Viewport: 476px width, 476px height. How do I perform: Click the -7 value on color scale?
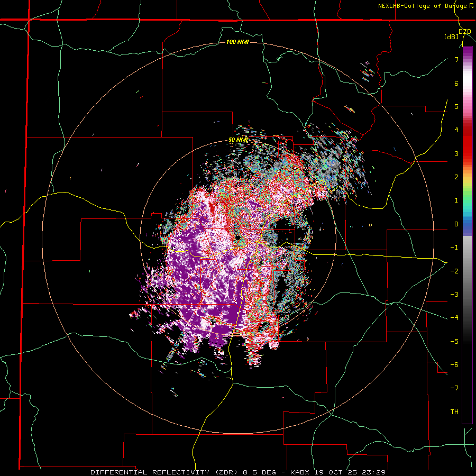pyautogui.click(x=454, y=388)
